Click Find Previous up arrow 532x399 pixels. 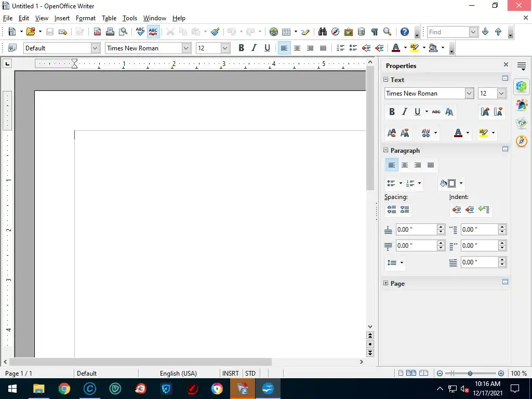pyautogui.click(x=498, y=32)
